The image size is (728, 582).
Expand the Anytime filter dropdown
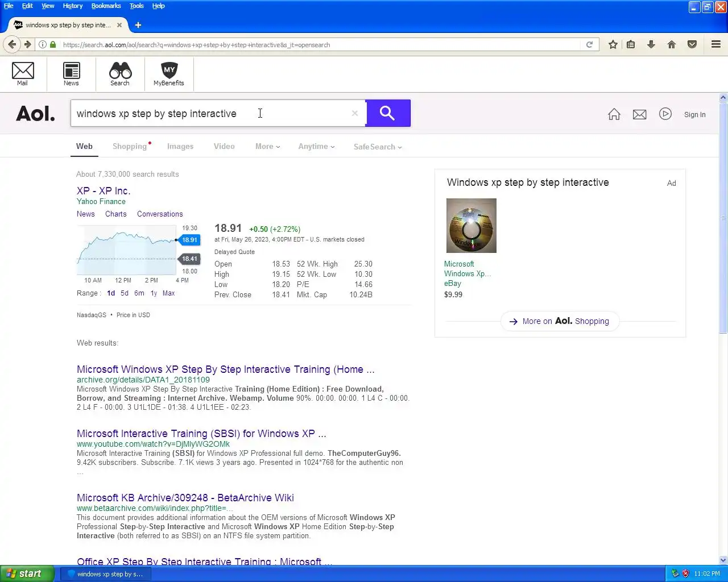[316, 147]
